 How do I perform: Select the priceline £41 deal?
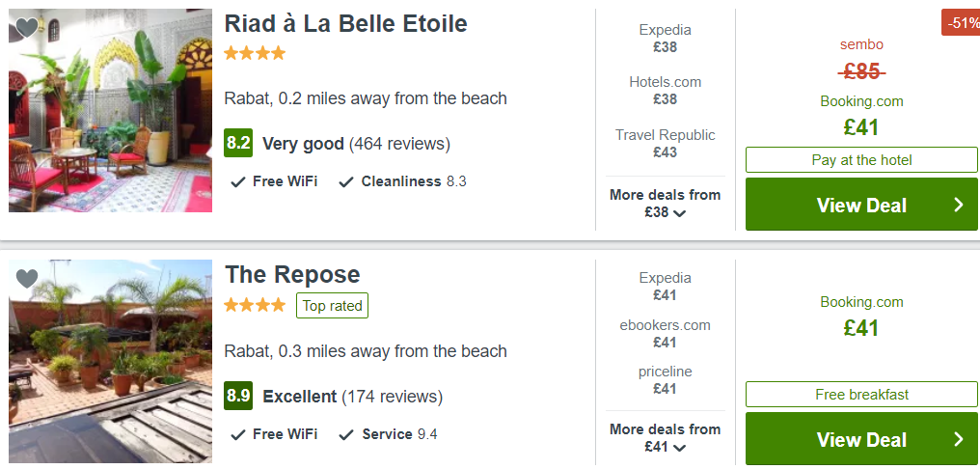(665, 379)
